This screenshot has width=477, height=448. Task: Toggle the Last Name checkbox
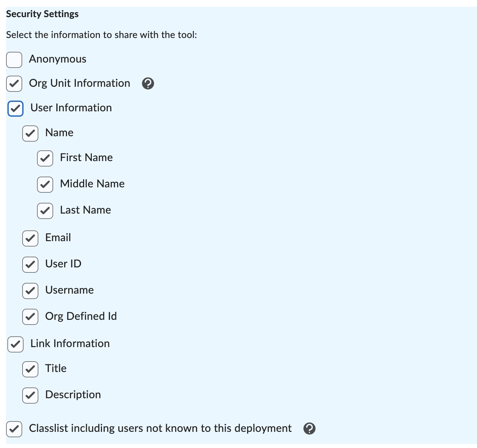(x=45, y=211)
